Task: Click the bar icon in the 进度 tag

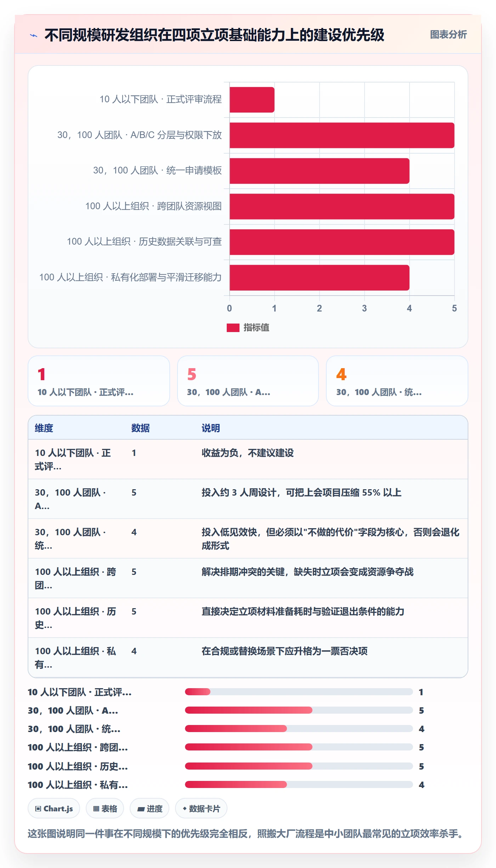Action: tap(141, 809)
